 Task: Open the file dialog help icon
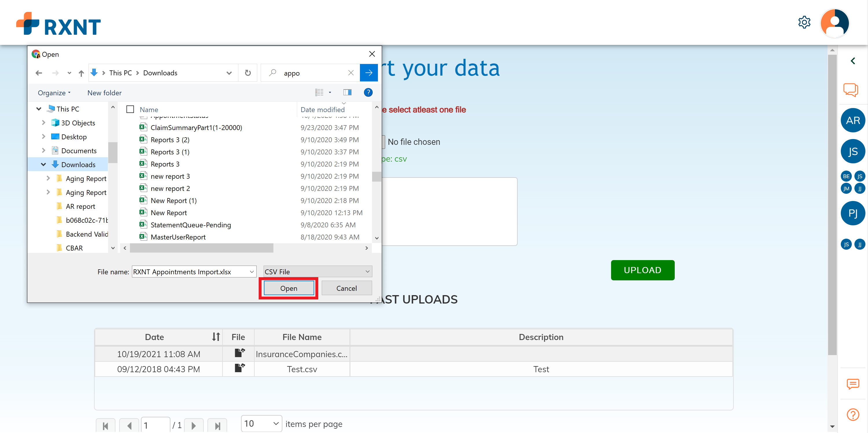click(368, 92)
